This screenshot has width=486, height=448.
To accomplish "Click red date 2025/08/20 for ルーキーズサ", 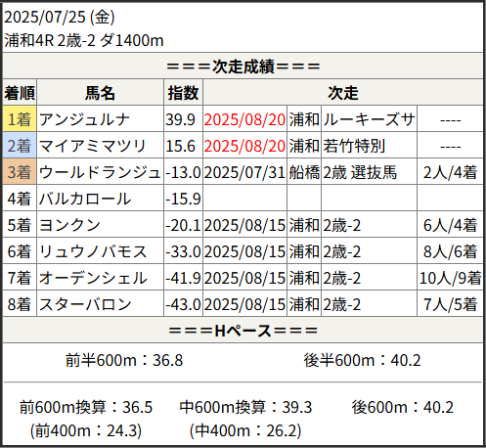I will (244, 119).
